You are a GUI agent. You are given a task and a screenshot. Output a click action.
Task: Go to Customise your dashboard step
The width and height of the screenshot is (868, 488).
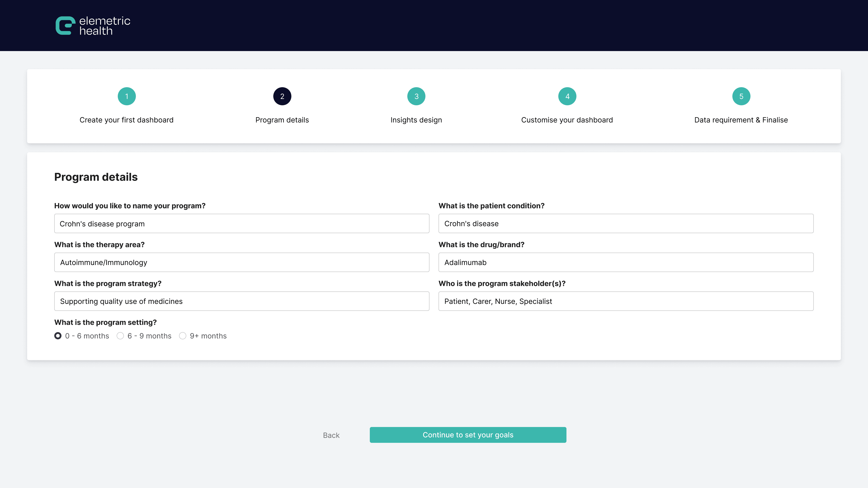pos(567,120)
